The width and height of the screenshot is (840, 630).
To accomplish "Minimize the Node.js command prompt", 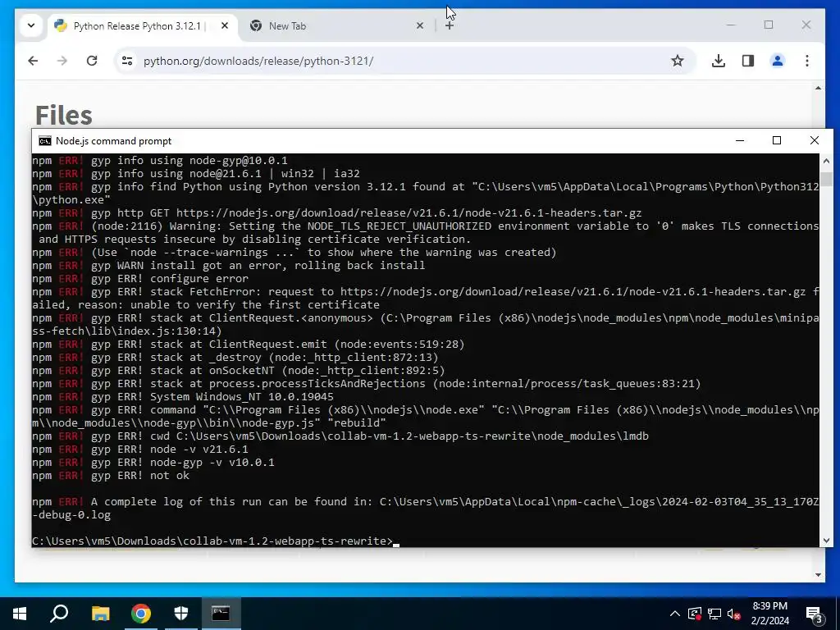I will 740,140.
